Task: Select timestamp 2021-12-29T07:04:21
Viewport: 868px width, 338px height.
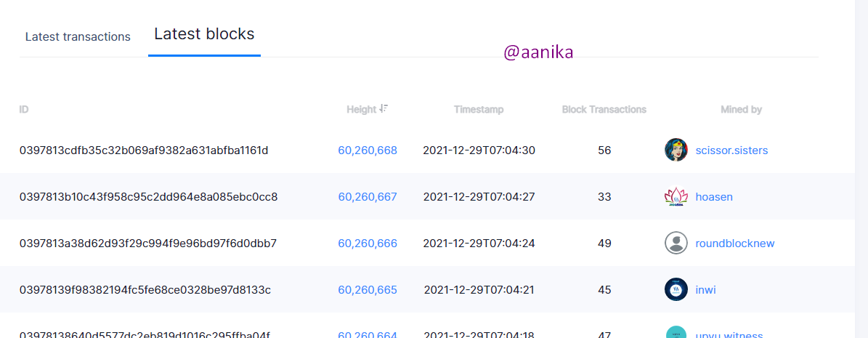Action: click(x=479, y=290)
